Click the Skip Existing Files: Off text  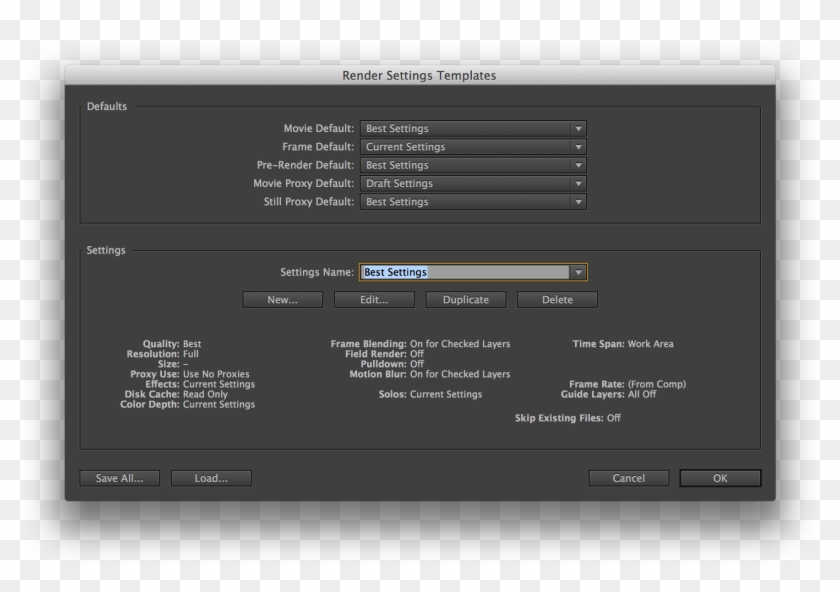(x=568, y=418)
